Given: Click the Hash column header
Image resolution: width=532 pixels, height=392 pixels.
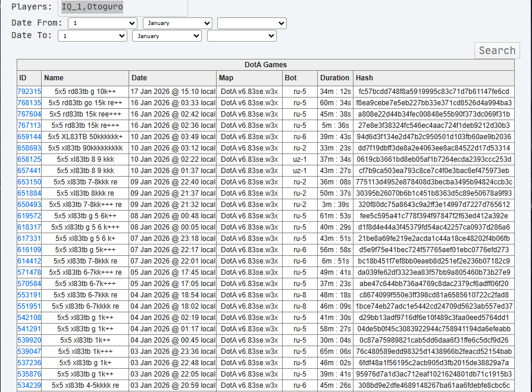Looking at the screenshot, I should [x=434, y=78].
